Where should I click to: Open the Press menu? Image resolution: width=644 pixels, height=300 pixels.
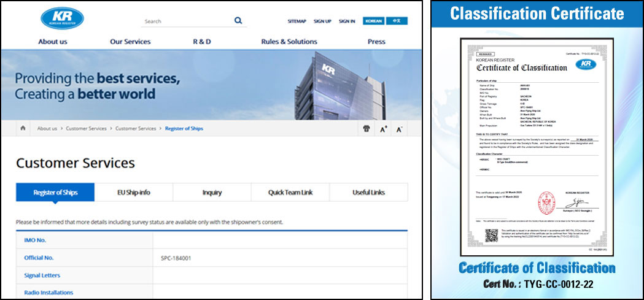pyautogui.click(x=376, y=42)
